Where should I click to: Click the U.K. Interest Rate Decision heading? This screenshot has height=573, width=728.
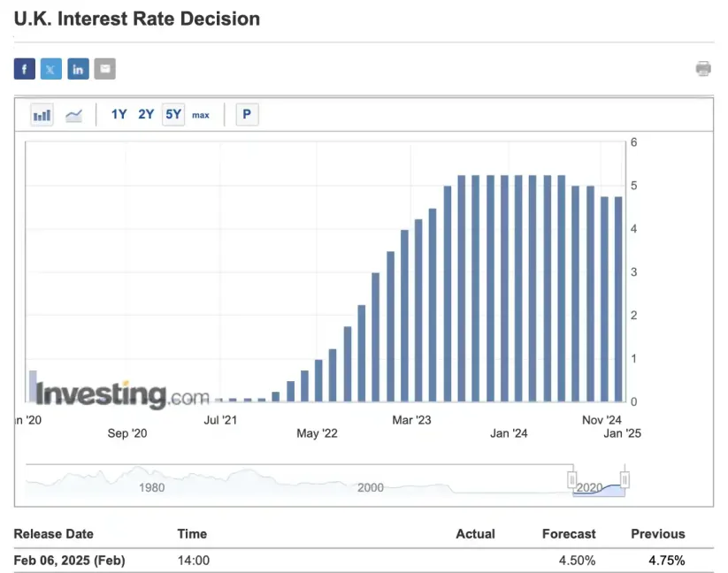137,19
